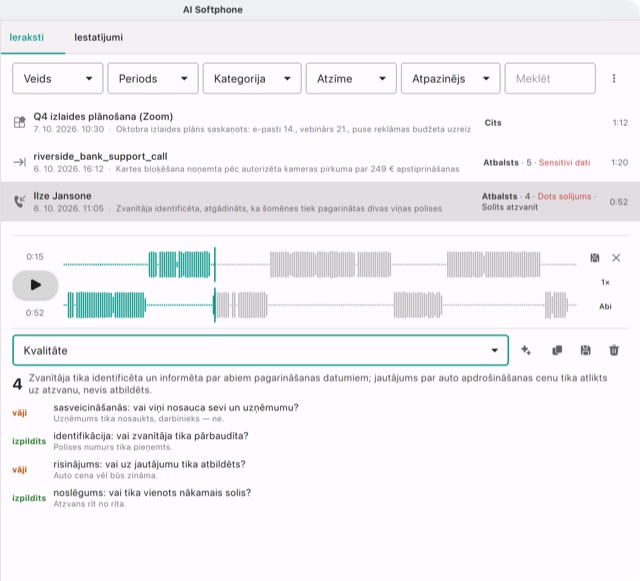Image resolution: width=640 pixels, height=581 pixels.
Task: Click the AI sparkle regenerate icon
Action: pyautogui.click(x=526, y=350)
